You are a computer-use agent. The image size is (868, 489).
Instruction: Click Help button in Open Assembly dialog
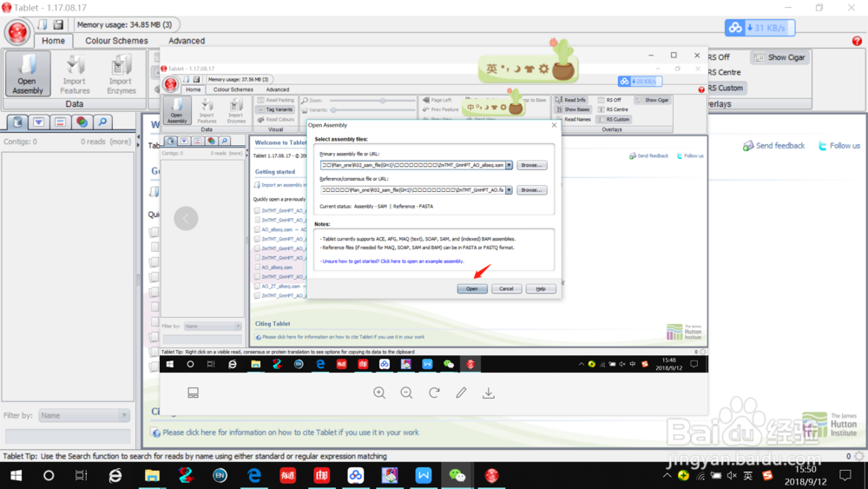(540, 288)
